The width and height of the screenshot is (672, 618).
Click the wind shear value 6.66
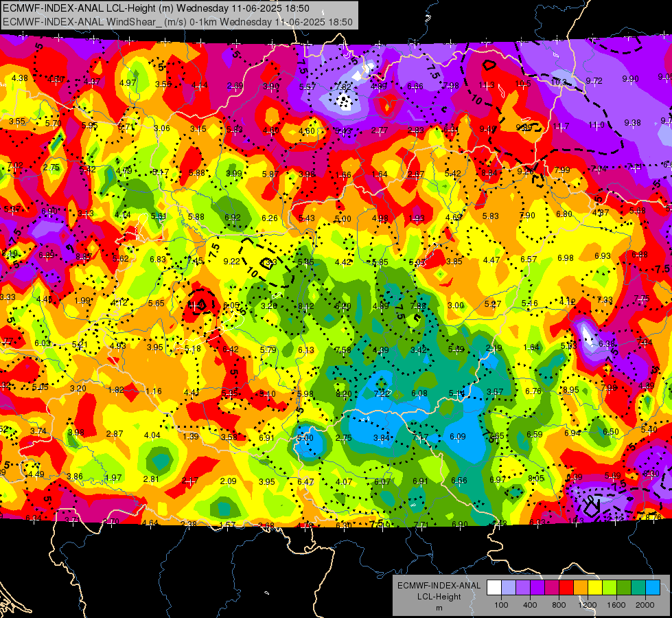[x=415, y=87]
